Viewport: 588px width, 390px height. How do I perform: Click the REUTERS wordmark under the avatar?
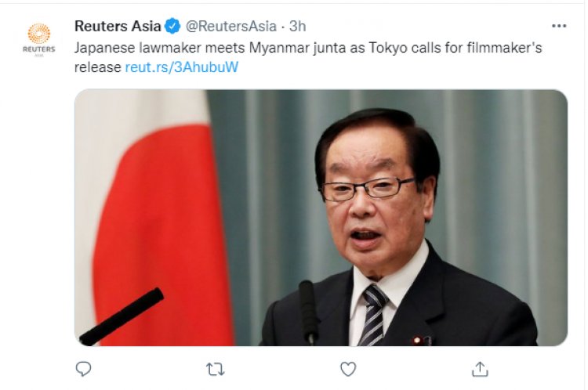tap(39, 49)
